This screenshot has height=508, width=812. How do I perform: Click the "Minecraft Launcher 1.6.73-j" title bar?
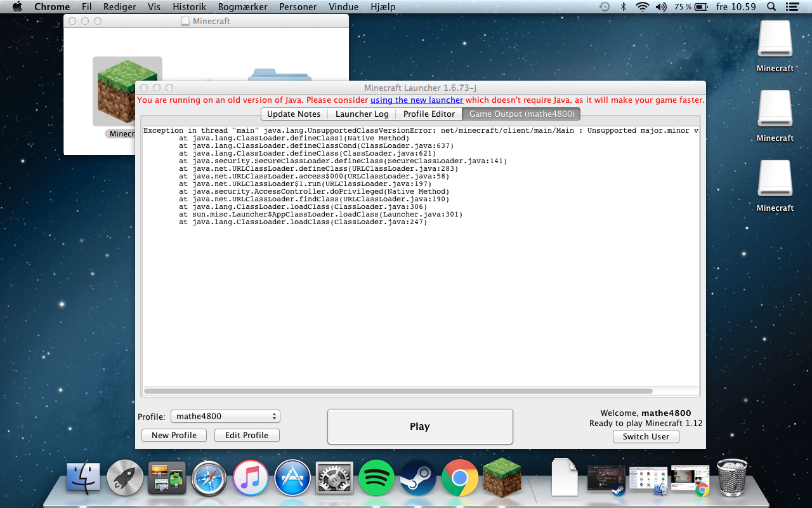421,88
